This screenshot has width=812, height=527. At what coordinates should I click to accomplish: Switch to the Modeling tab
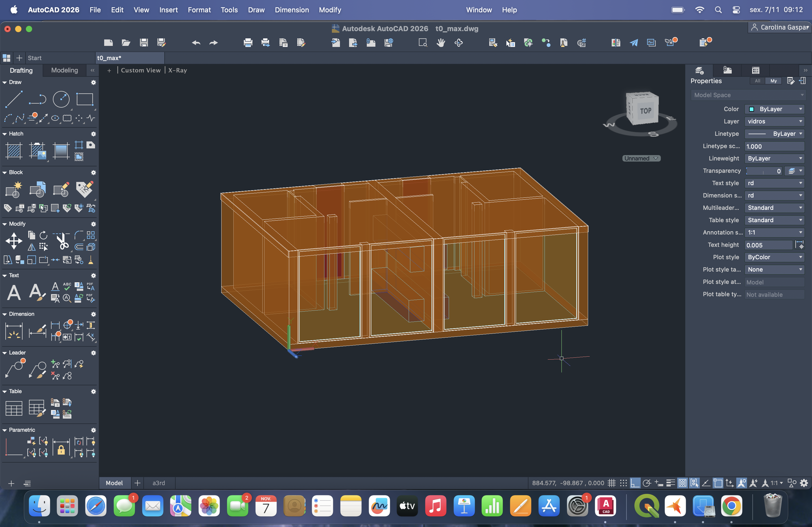(64, 70)
